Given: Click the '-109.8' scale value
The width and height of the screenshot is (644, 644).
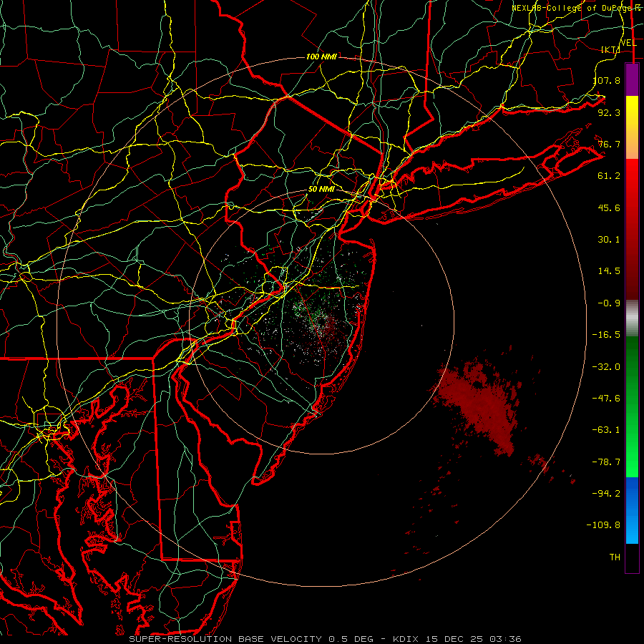Looking at the screenshot, I should [x=603, y=525].
